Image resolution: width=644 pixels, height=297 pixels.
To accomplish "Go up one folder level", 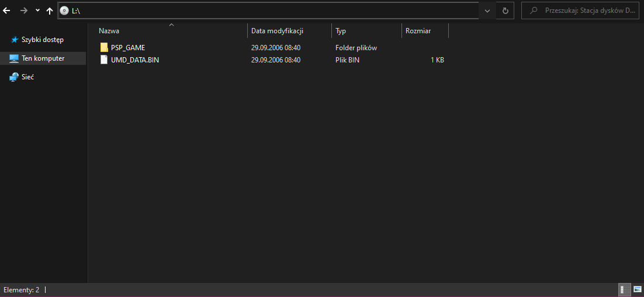I will coord(50,11).
